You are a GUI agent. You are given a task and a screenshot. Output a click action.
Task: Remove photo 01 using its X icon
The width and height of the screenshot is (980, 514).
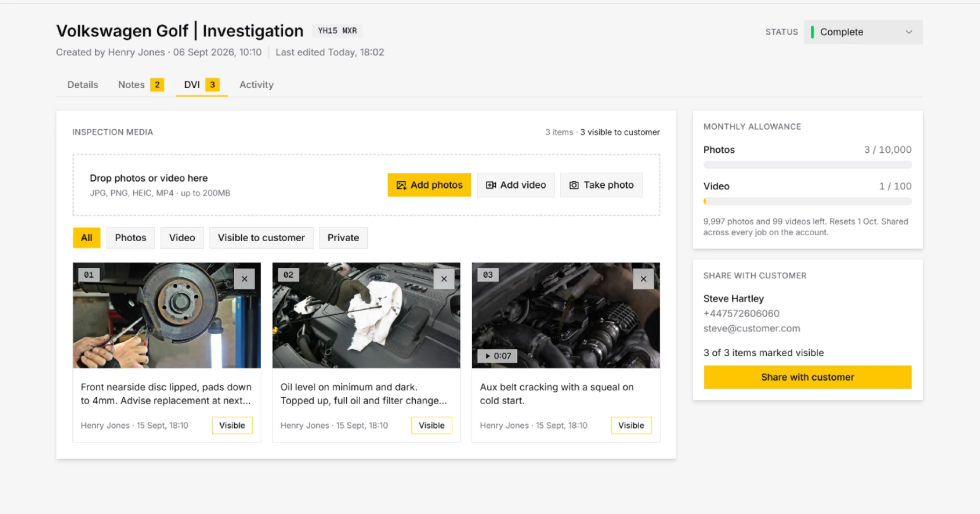pos(244,279)
